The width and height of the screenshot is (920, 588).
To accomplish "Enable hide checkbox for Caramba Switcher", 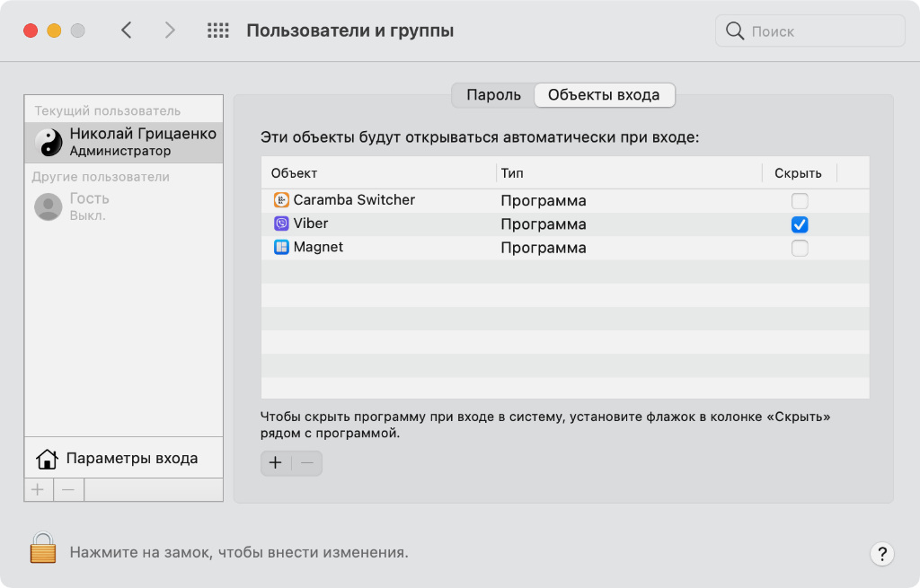I will pyautogui.click(x=800, y=201).
